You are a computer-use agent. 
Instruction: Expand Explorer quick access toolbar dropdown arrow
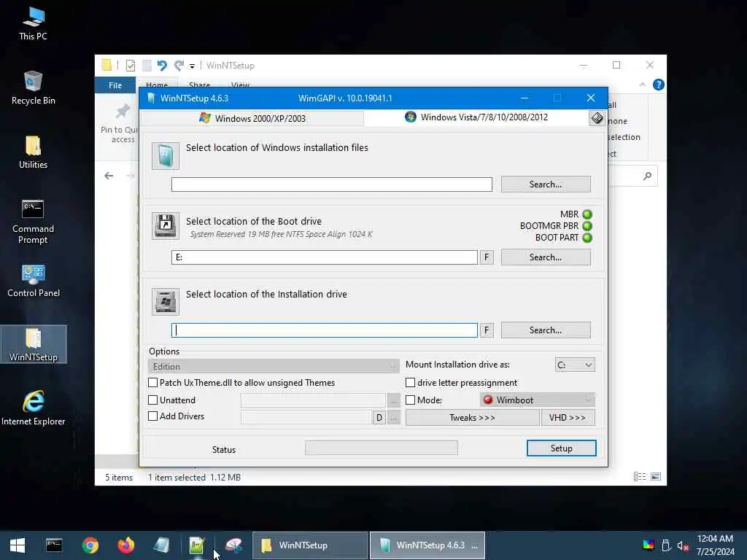[192, 66]
